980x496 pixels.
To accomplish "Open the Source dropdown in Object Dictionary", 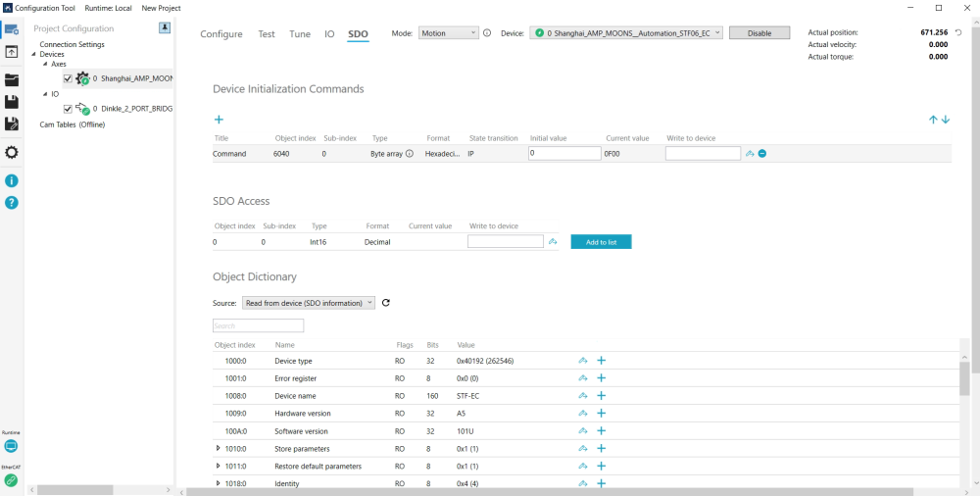I will tap(308, 304).
